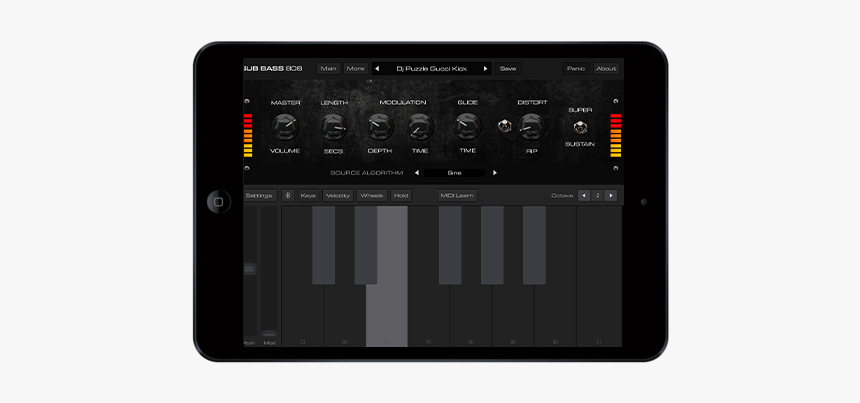860x403 pixels.
Task: Toggle the Hold option
Action: [401, 195]
